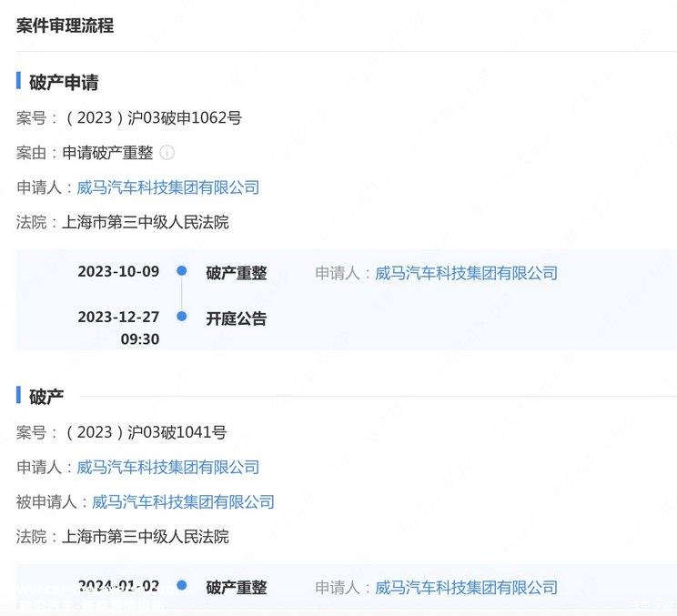Image resolution: width=677 pixels, height=616 pixels.
Task: Click 破产重整 label in 2023-10-09 row
Action: pyautogui.click(x=237, y=273)
